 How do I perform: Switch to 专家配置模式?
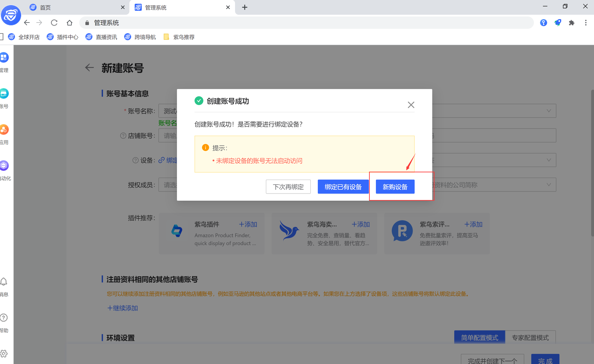[x=530, y=337]
